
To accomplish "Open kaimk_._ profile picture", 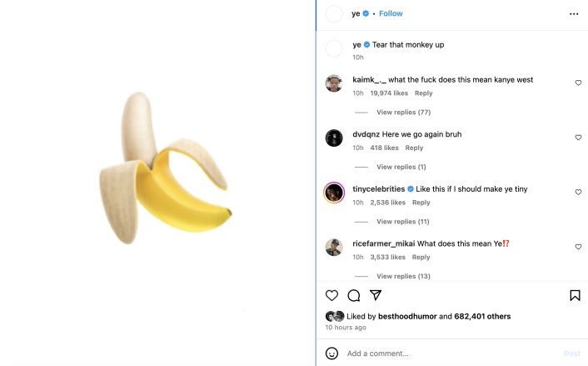I will coord(334,83).
